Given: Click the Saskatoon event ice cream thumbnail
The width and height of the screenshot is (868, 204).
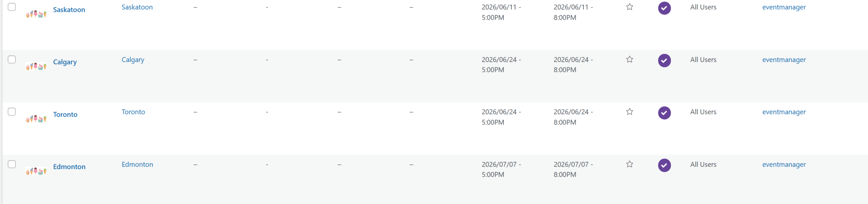Looking at the screenshot, I should point(36,14).
